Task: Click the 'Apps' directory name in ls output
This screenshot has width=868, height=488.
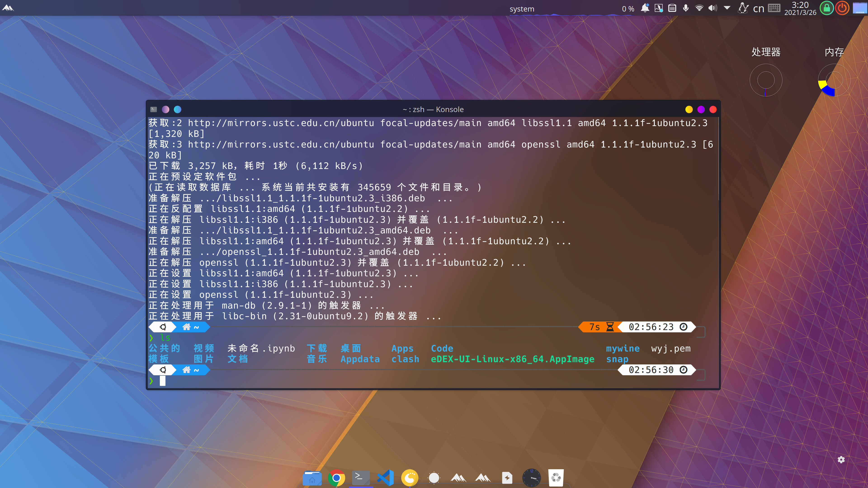Action: [x=402, y=349]
